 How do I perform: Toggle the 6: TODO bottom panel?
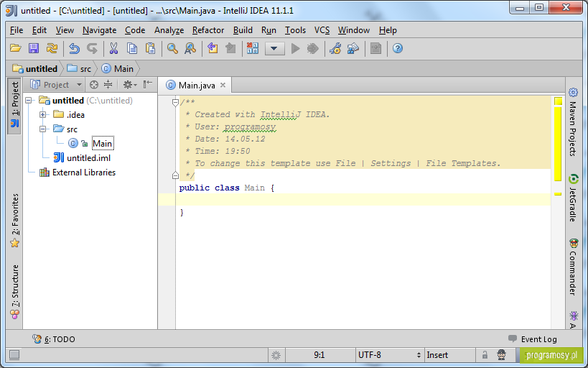tap(53, 339)
